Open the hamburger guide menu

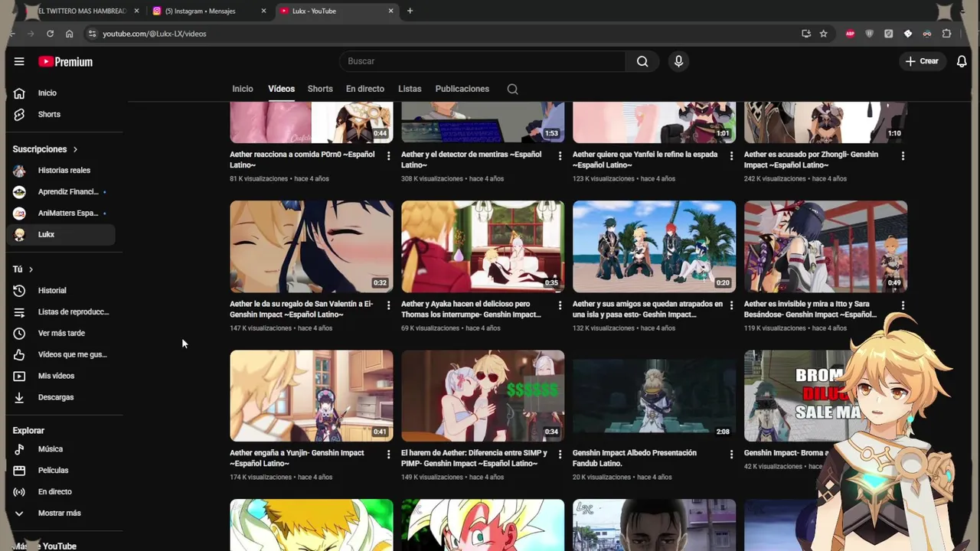pos(19,61)
